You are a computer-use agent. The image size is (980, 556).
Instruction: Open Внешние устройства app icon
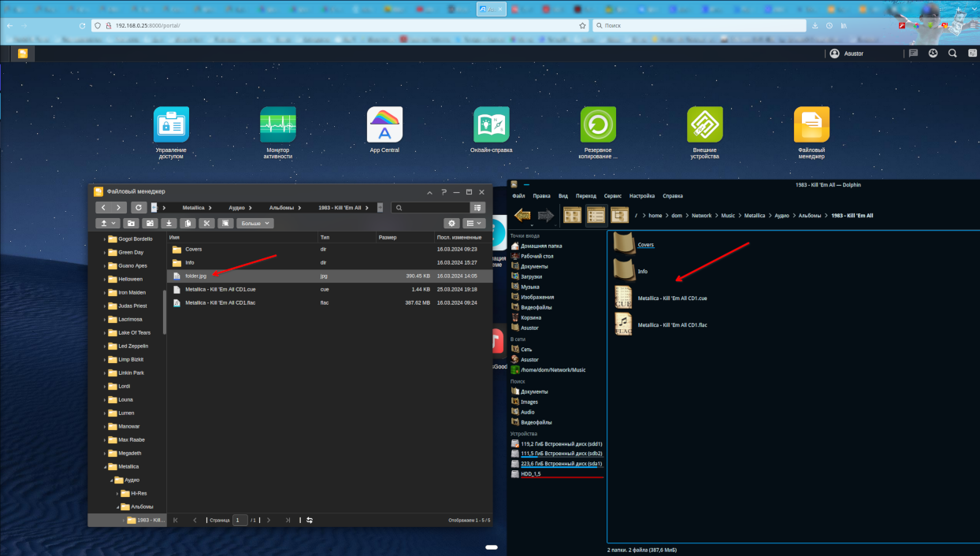pyautogui.click(x=705, y=124)
